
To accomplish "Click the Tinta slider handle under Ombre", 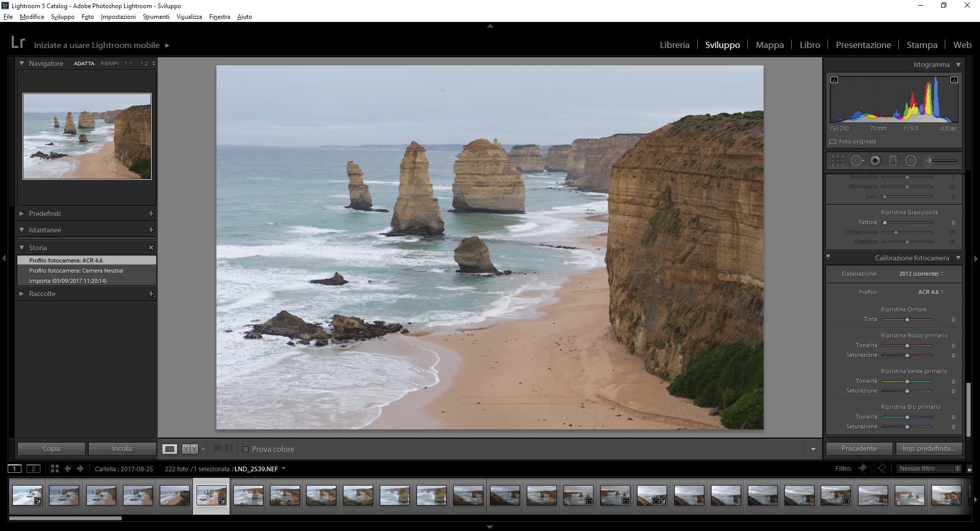I will pos(907,320).
